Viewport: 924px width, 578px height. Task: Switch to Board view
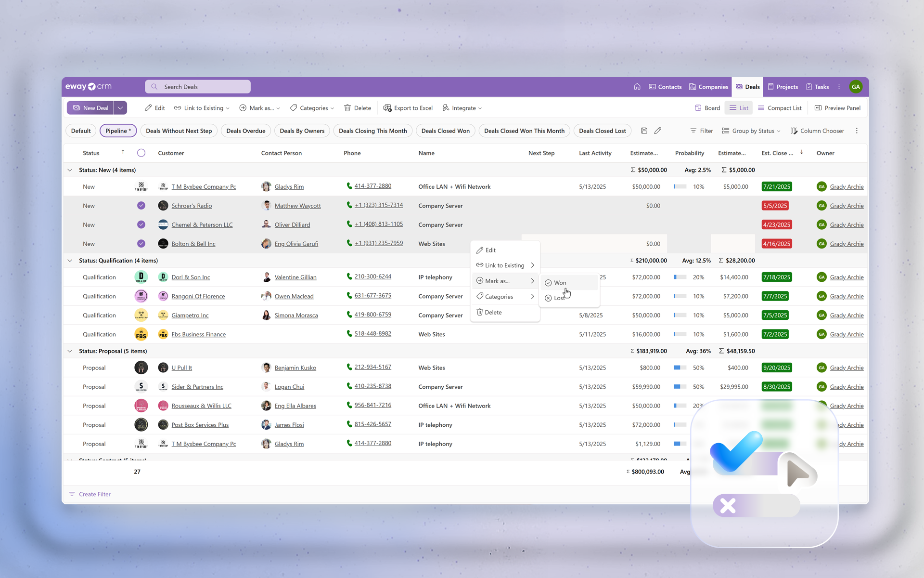707,108
